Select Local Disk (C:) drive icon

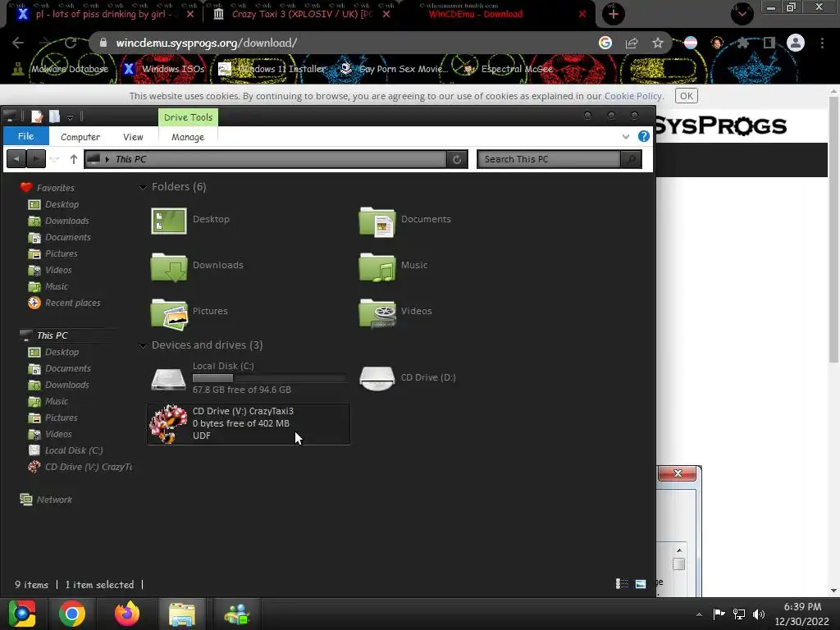coord(168,379)
